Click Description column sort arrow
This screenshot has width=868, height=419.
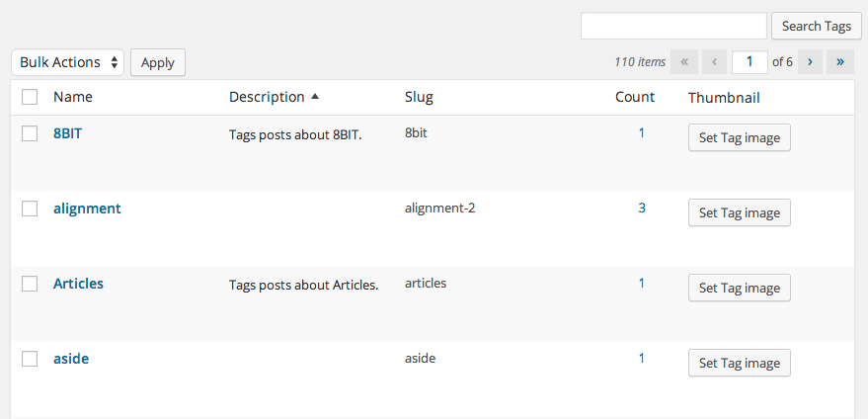[315, 97]
